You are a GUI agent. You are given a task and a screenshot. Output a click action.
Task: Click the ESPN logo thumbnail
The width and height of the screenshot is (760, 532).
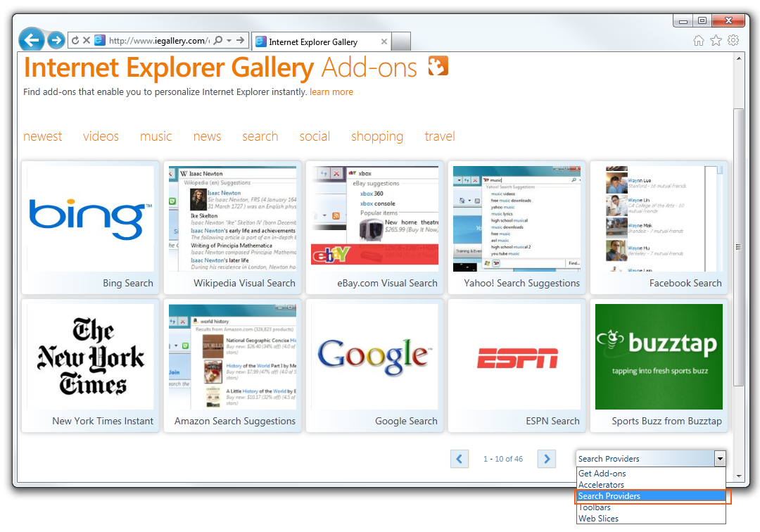[x=517, y=357]
